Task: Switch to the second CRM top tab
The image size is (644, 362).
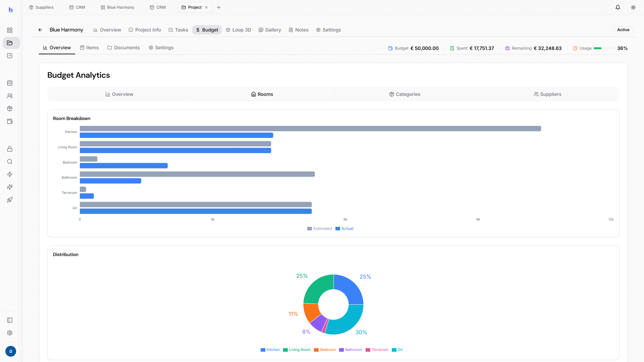Action: pos(158,7)
